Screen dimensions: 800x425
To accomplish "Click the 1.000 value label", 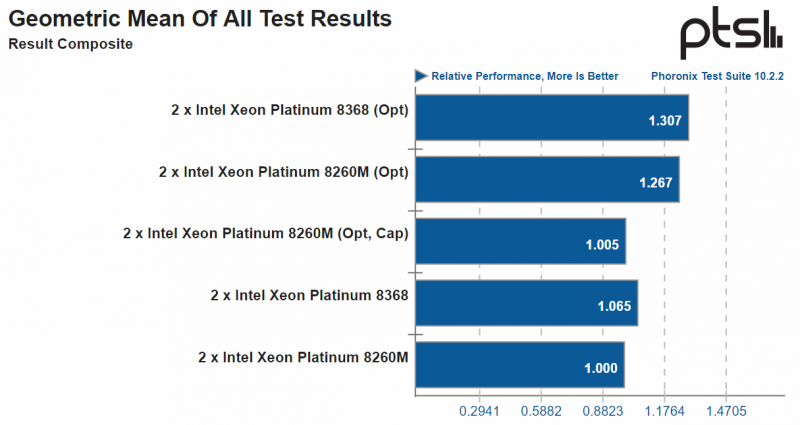I will pos(601,369).
